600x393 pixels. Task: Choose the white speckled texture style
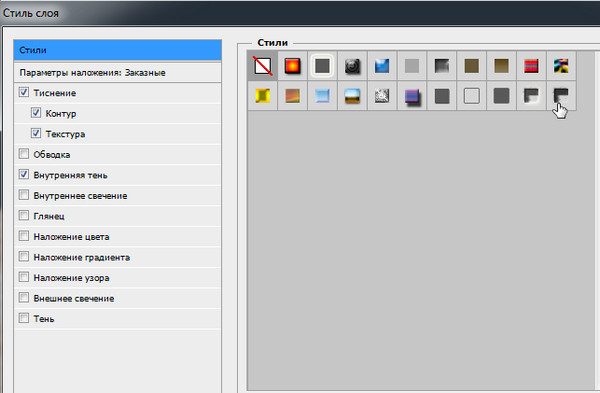point(382,96)
